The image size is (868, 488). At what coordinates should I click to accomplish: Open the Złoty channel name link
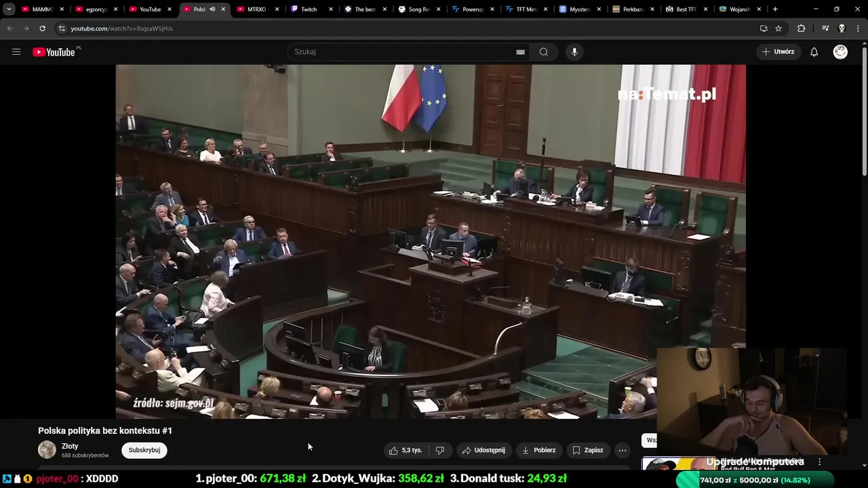(70, 446)
